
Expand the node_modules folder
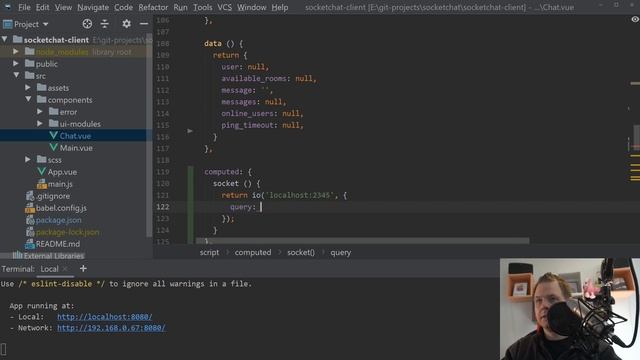tap(16, 51)
